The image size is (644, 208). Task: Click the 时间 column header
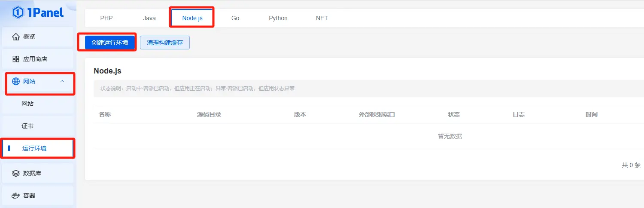click(592, 114)
